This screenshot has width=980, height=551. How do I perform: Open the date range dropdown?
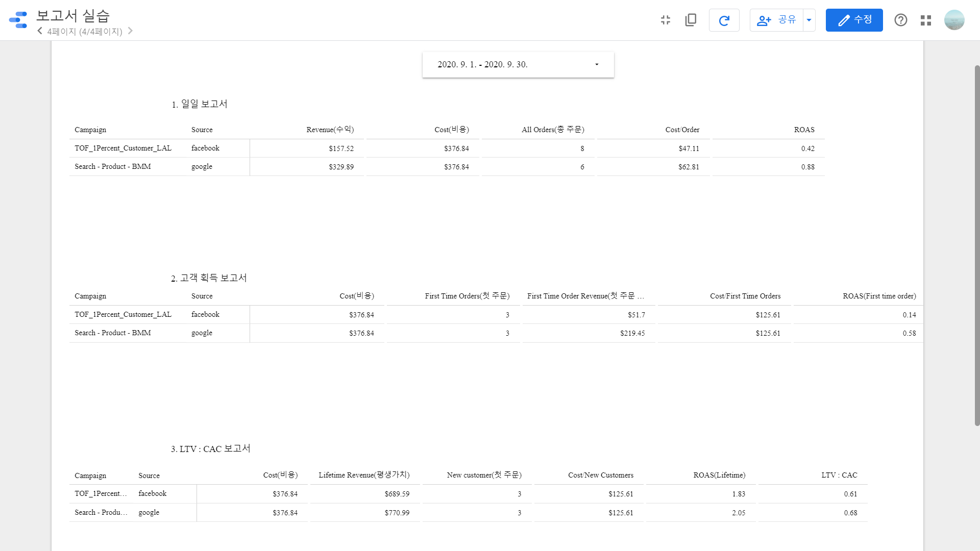pyautogui.click(x=518, y=65)
